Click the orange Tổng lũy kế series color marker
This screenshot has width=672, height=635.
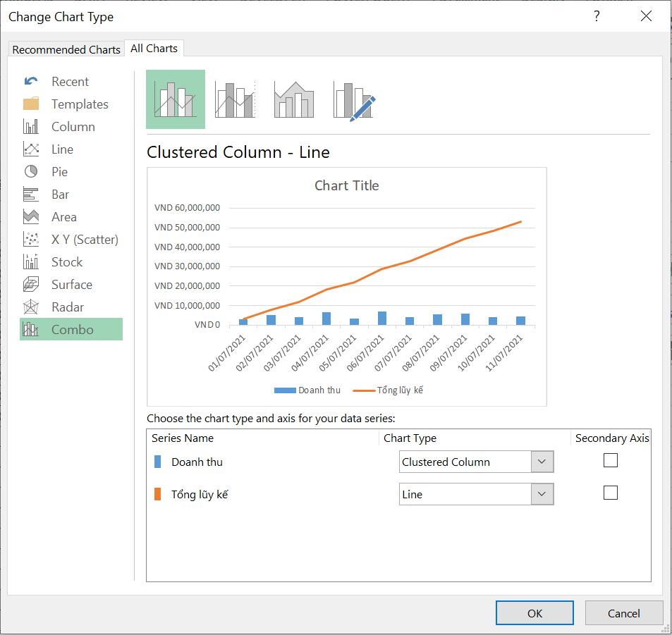pyautogui.click(x=157, y=494)
